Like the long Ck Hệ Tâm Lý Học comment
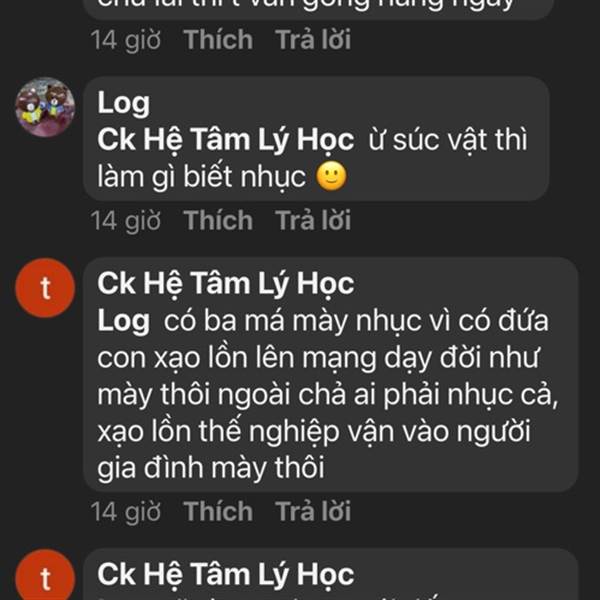 [218, 511]
